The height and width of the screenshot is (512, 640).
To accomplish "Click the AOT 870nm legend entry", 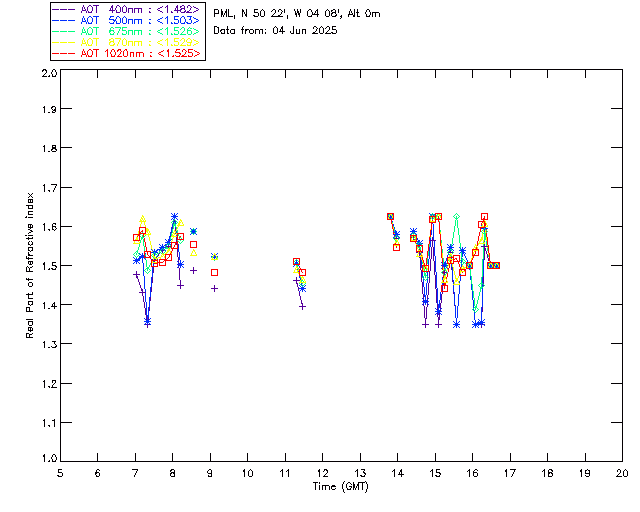I will click(126, 42).
